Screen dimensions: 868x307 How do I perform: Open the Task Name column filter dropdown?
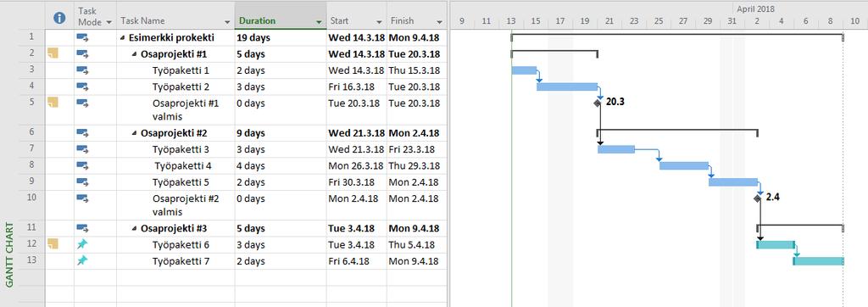(227, 22)
